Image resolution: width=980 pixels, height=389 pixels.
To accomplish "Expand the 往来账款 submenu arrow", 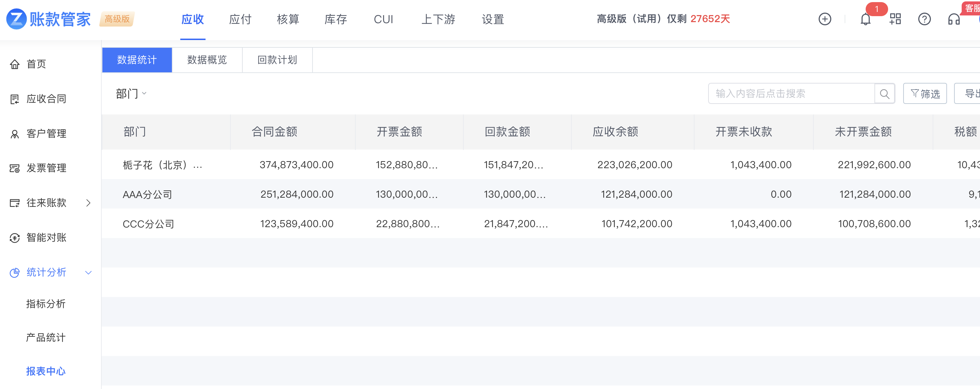I will (x=88, y=203).
